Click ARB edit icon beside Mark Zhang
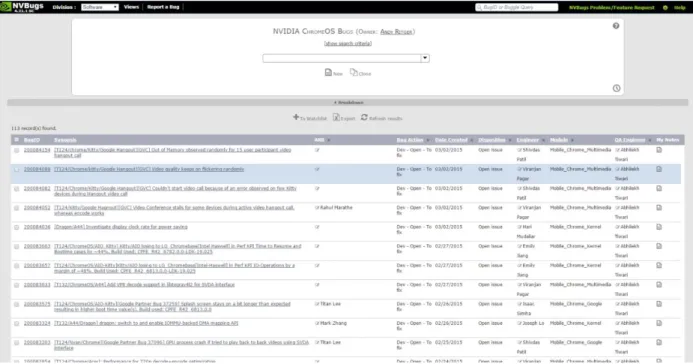693x364 pixels. tap(317, 323)
